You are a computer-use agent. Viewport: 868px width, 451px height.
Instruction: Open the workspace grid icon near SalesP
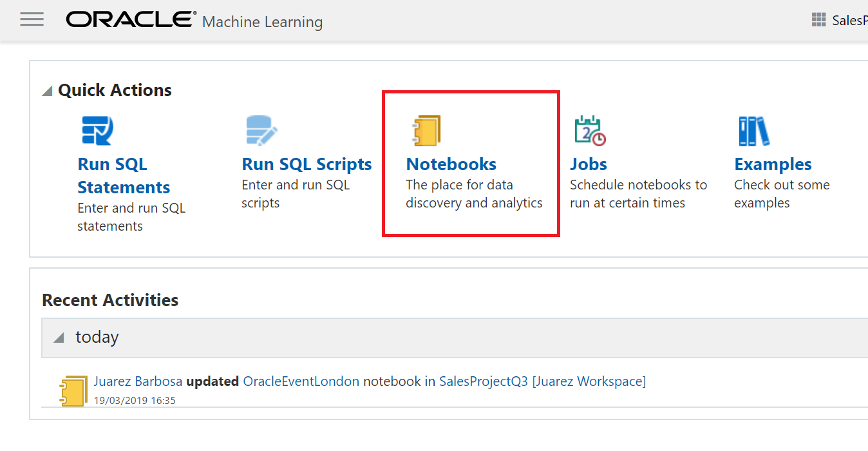818,19
